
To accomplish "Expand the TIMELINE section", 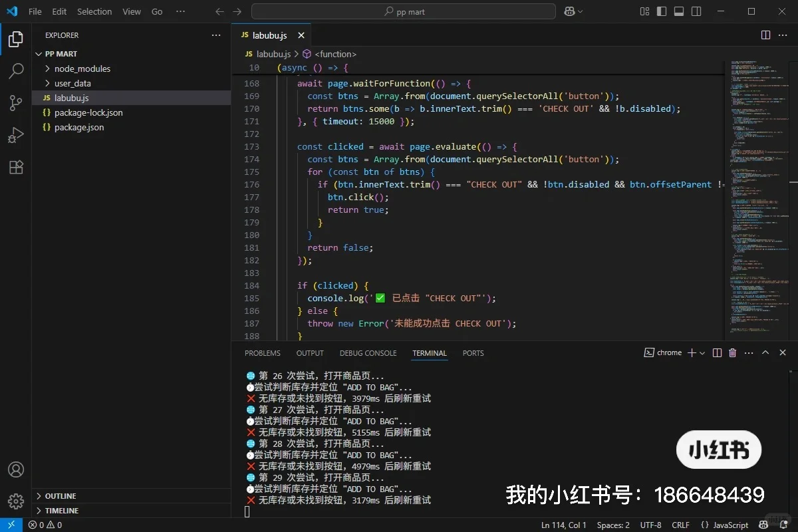I will pyautogui.click(x=132, y=511).
